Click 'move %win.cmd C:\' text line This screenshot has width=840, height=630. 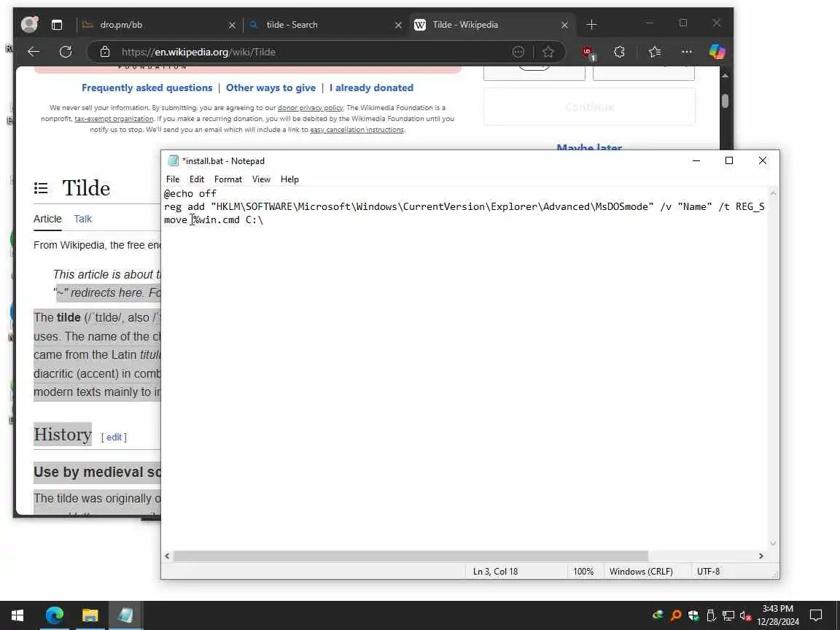coord(213,219)
